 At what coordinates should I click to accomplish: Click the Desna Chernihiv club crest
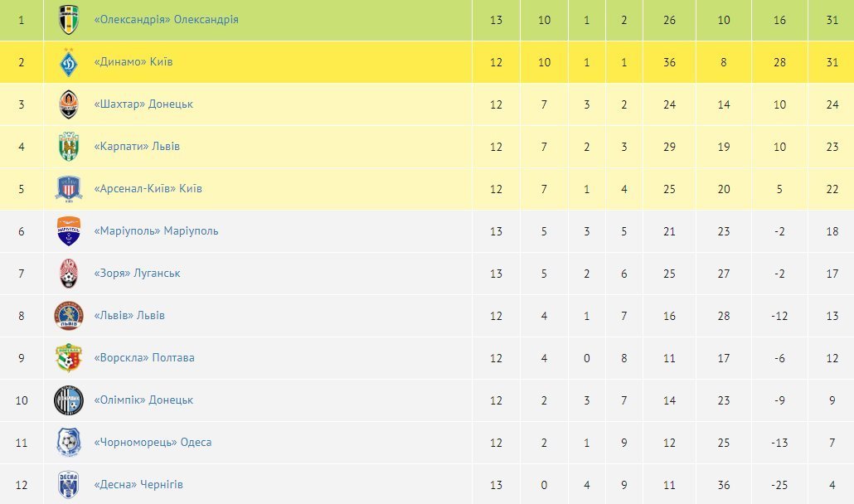(x=68, y=485)
